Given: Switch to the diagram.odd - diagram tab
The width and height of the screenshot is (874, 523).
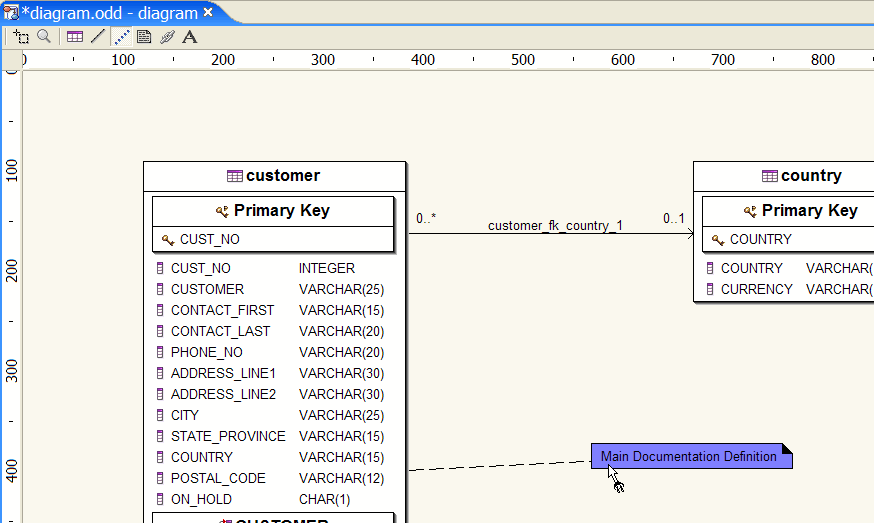Looking at the screenshot, I should (x=108, y=13).
